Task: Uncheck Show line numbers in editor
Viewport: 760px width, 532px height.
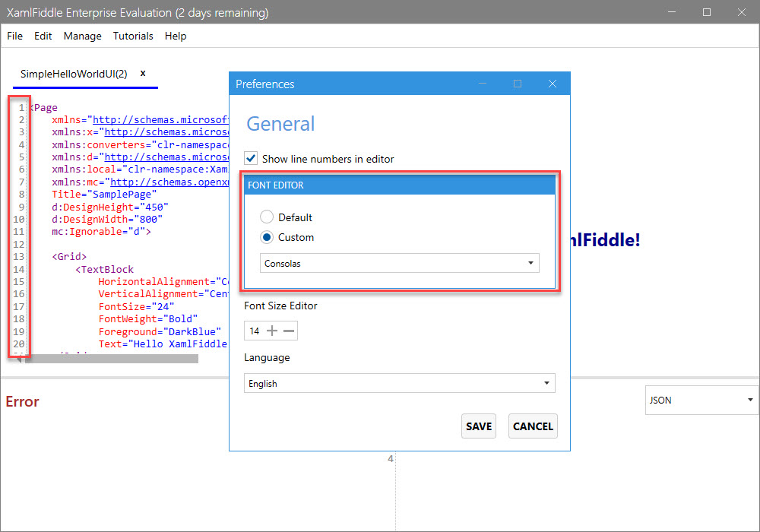Action: click(251, 158)
